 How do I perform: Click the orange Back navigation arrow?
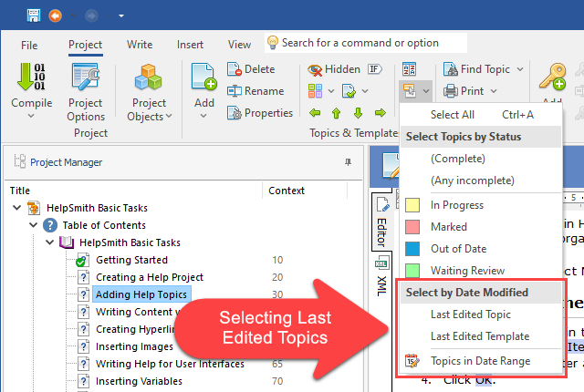pos(56,15)
